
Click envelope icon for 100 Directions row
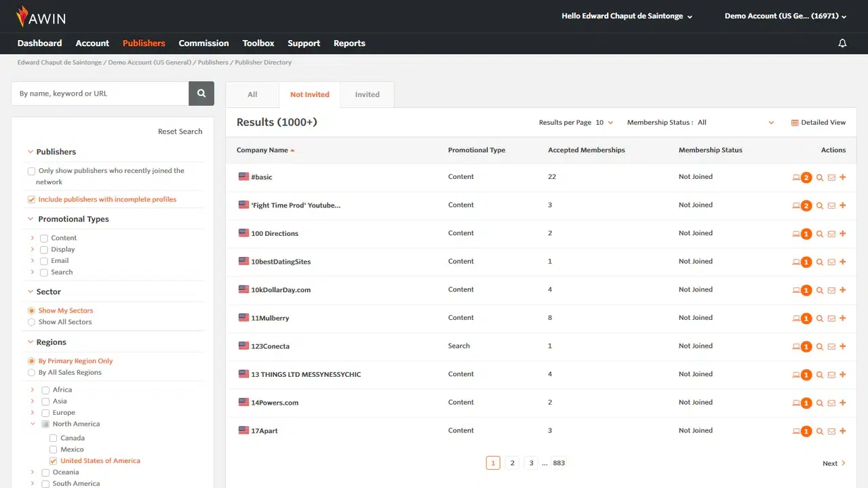click(x=831, y=234)
